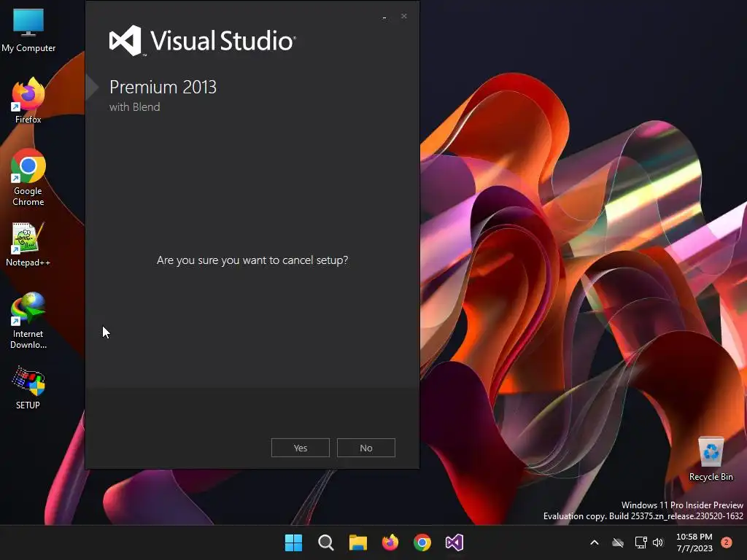This screenshot has width=747, height=560.
Task: Open Google Chrome desktop shortcut
Action: [x=28, y=177]
